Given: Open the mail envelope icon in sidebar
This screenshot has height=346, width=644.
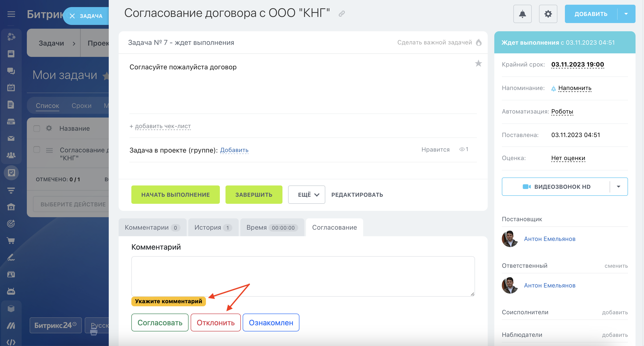Looking at the screenshot, I should 11,138.
